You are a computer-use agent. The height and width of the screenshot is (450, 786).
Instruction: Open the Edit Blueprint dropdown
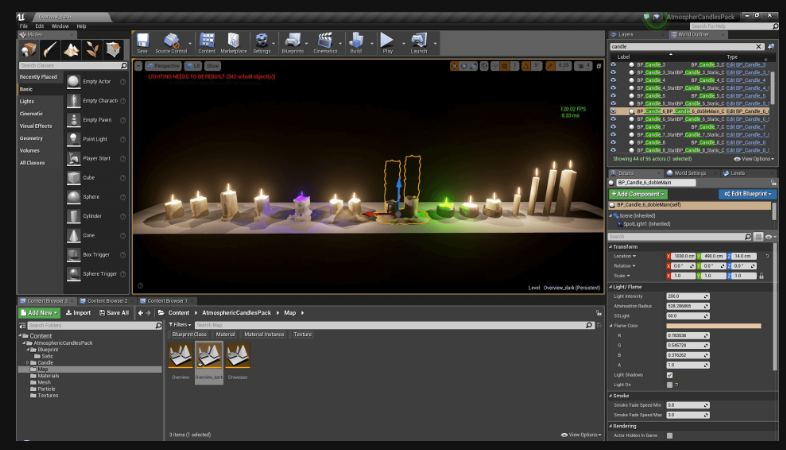tap(747, 194)
